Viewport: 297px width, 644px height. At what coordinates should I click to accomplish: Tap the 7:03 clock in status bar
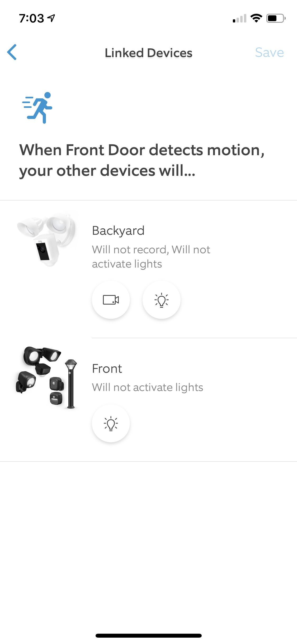pyautogui.click(x=31, y=18)
